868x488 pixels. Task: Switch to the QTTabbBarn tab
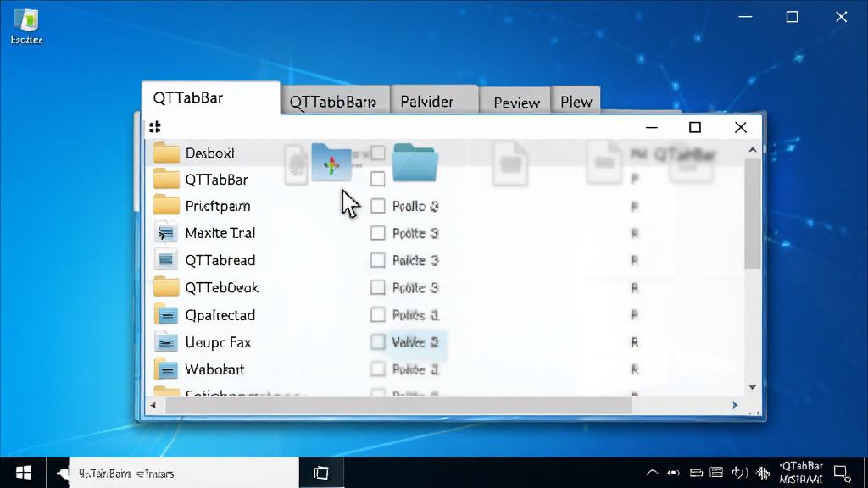336,102
